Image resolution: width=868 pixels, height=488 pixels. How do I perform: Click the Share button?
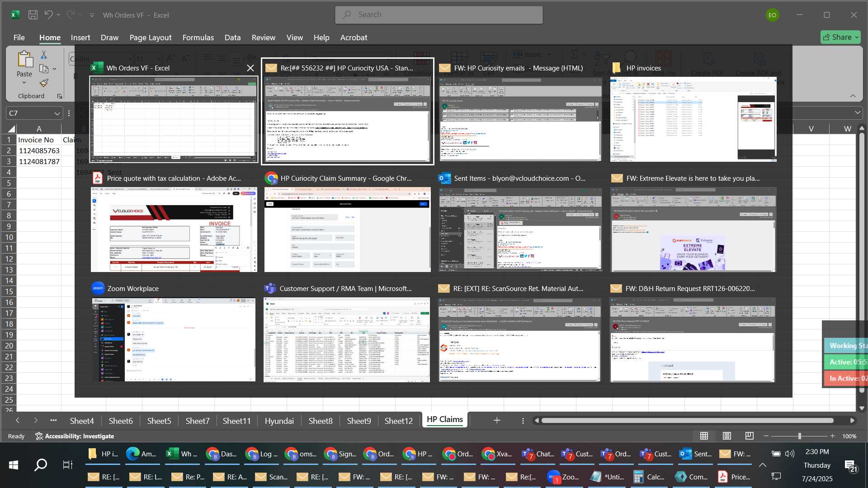coord(840,37)
